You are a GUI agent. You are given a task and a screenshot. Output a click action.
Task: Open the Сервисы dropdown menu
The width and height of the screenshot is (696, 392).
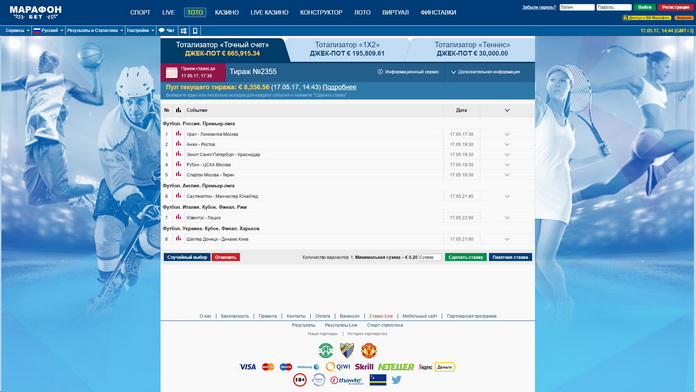pyautogui.click(x=17, y=31)
